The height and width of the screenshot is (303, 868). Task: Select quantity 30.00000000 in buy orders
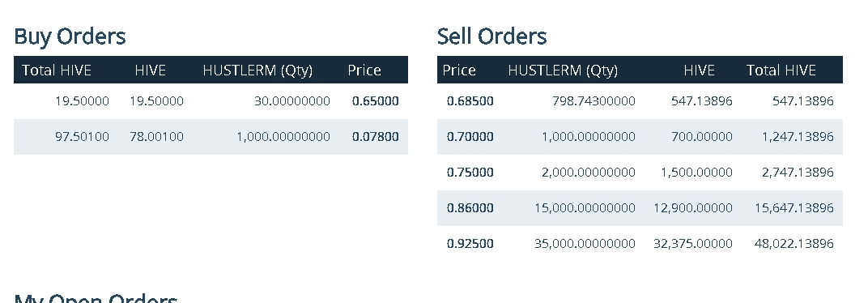[x=292, y=100]
